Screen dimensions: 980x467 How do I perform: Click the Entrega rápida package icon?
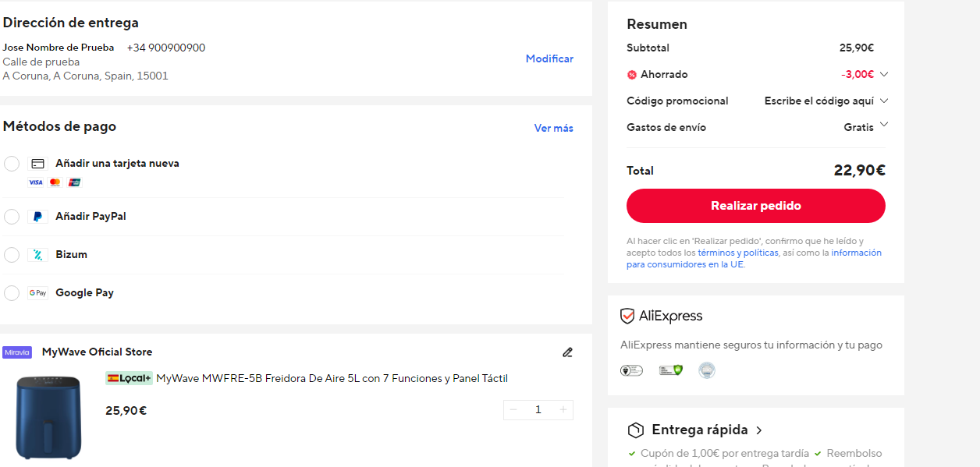(636, 430)
